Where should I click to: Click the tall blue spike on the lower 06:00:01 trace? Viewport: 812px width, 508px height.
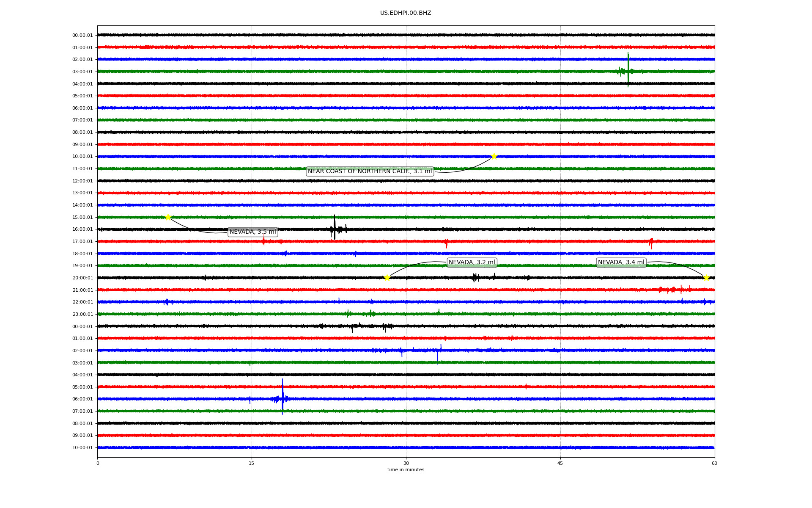(x=283, y=398)
